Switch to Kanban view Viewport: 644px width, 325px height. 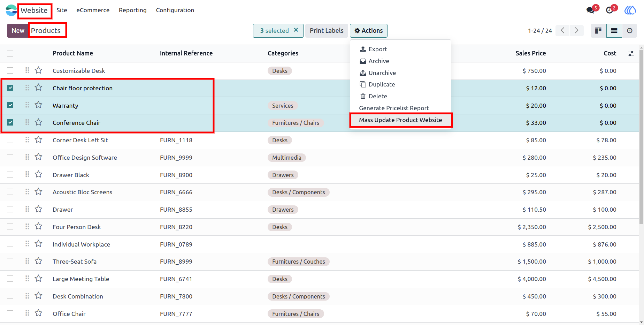pyautogui.click(x=598, y=31)
